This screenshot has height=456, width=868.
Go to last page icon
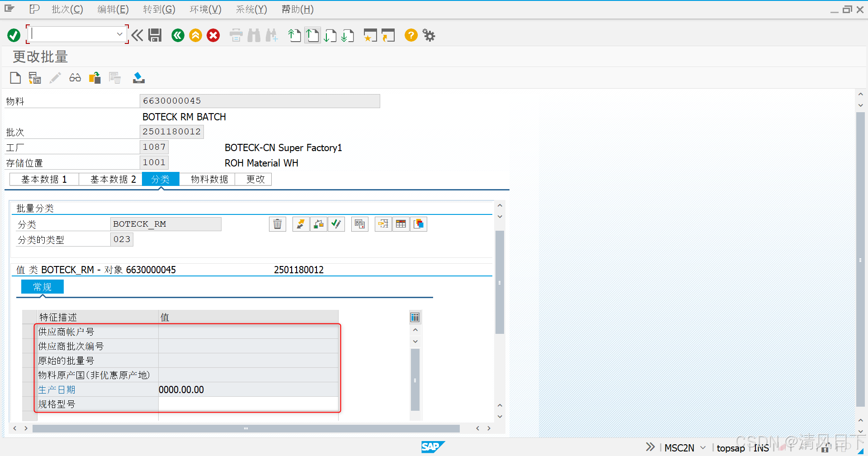click(x=348, y=35)
